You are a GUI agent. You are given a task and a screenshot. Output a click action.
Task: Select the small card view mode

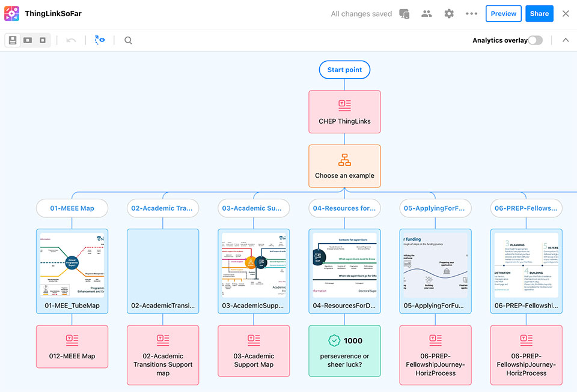(43, 40)
